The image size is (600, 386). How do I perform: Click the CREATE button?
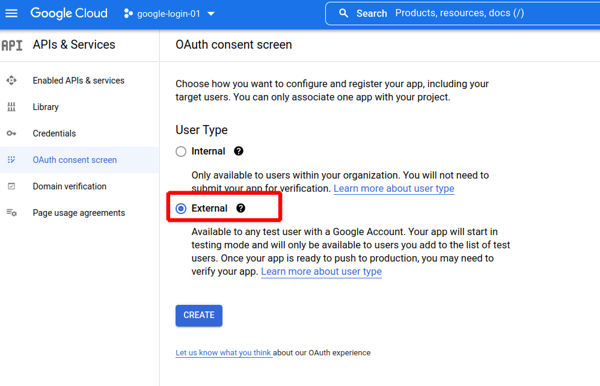tap(199, 316)
